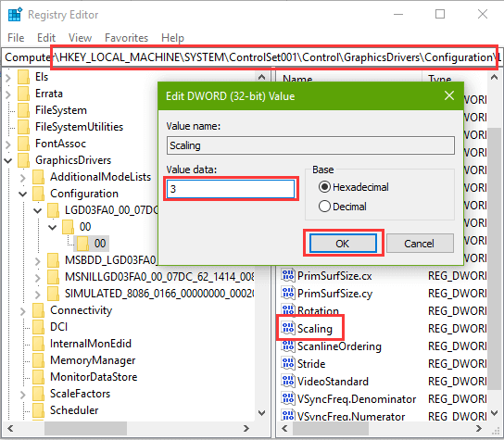Click the Value data input field
Viewport: 504px width, 440px height.
[x=231, y=189]
